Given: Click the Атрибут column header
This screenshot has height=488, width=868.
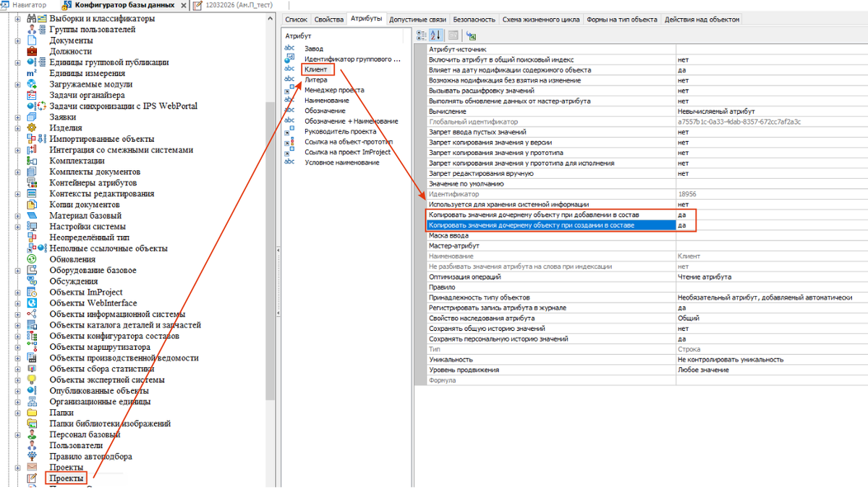Looking at the screenshot, I should 298,35.
